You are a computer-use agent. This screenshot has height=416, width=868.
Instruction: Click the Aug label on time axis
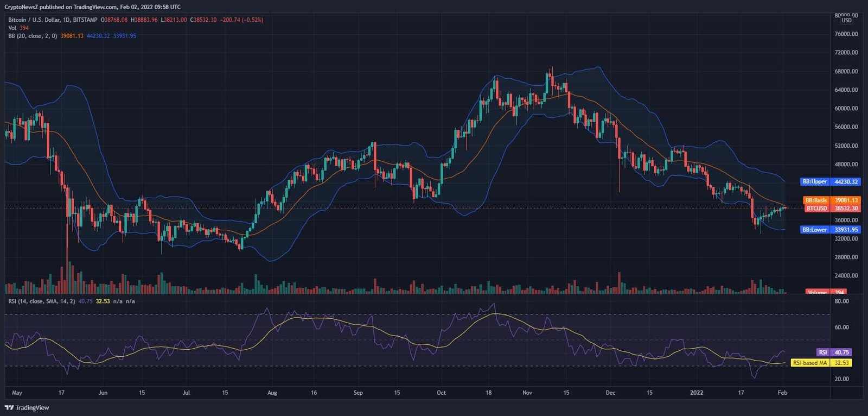pos(272,393)
